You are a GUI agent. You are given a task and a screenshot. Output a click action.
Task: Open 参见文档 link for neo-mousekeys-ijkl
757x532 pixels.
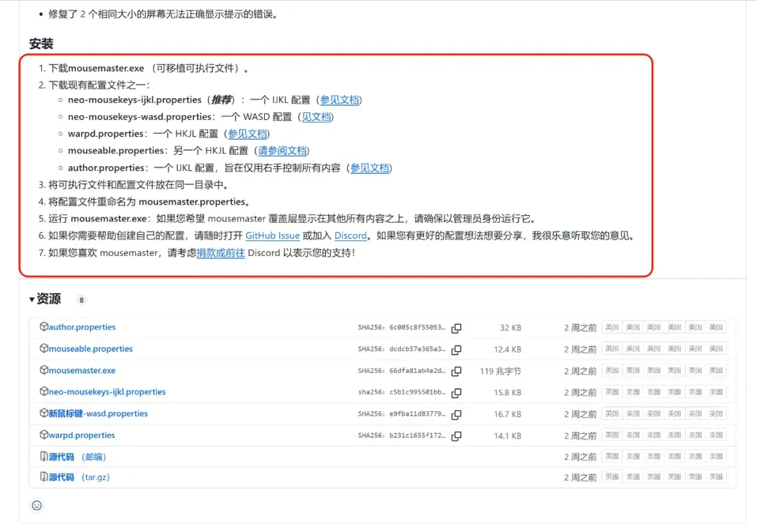340,100
